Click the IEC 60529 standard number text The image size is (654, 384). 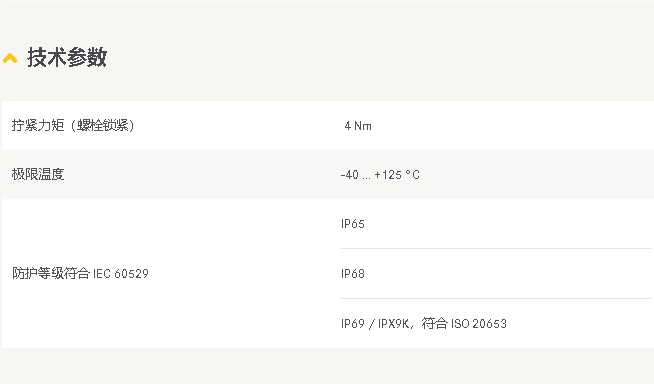121,274
